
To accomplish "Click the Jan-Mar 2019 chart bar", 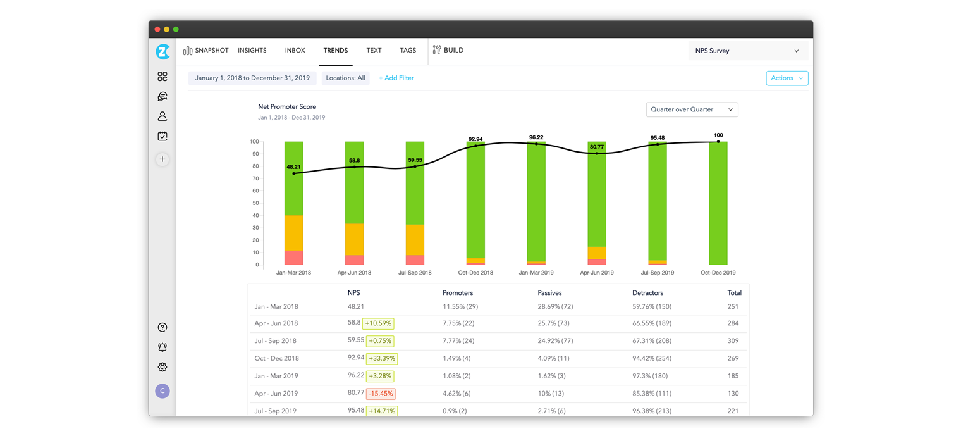I will click(x=536, y=203).
